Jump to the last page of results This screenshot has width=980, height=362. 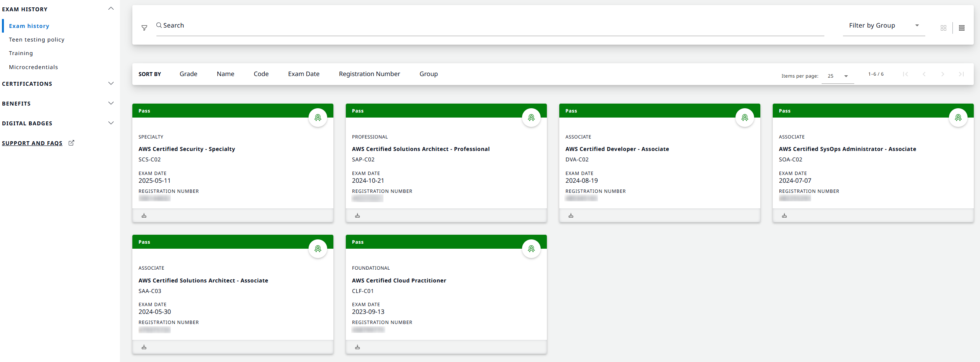click(x=961, y=74)
